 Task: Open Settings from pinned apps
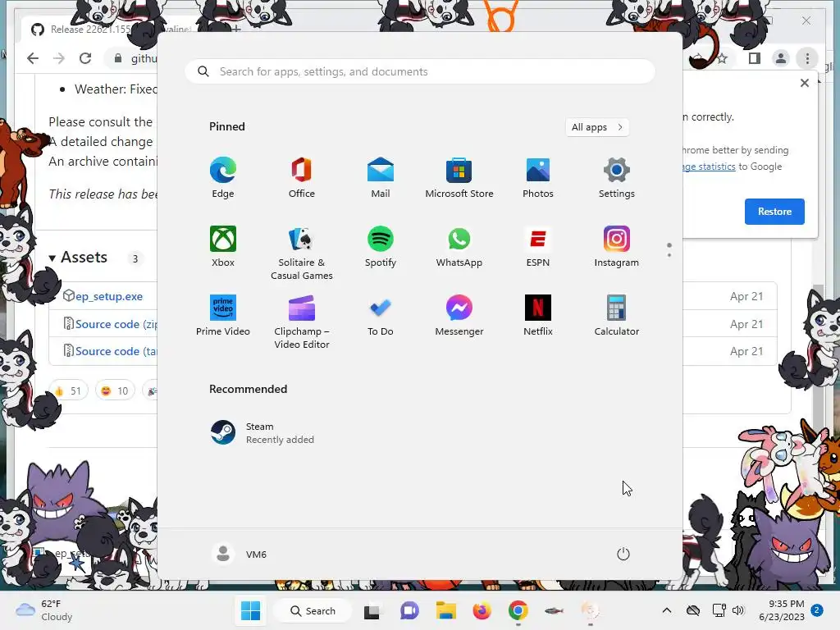pos(617,177)
